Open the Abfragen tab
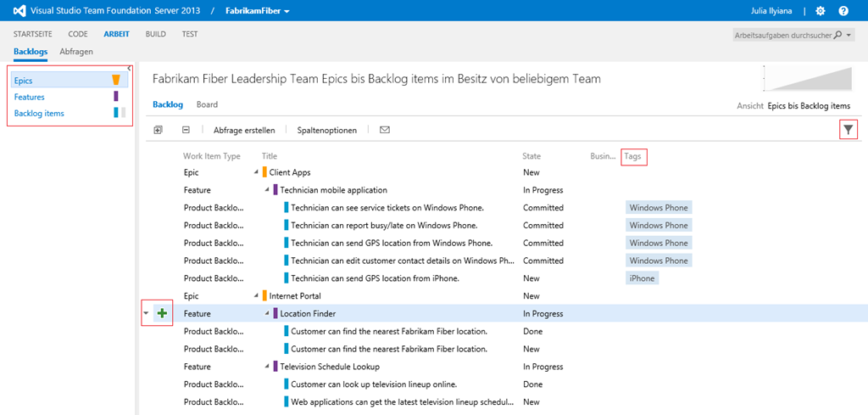The height and width of the screenshot is (415, 868). 76,51
